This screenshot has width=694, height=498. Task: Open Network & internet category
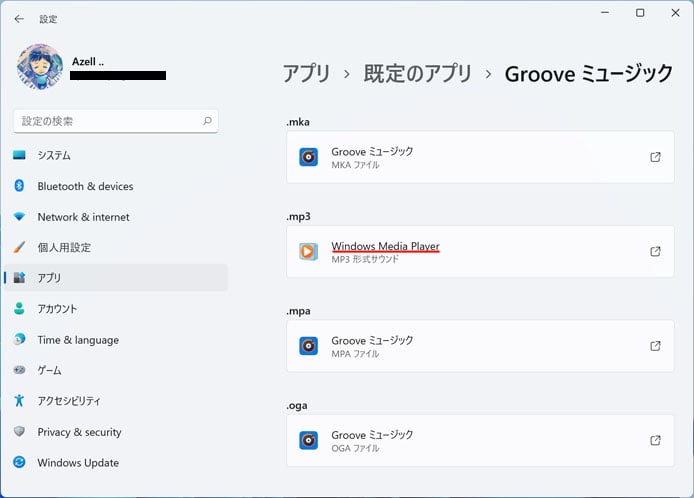[x=116, y=217]
